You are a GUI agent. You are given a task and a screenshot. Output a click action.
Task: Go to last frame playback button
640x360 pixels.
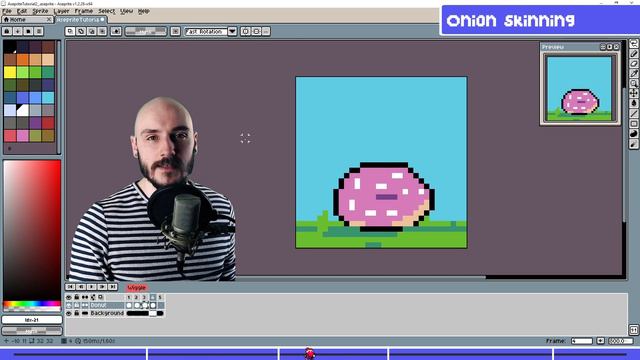[x=113, y=287]
